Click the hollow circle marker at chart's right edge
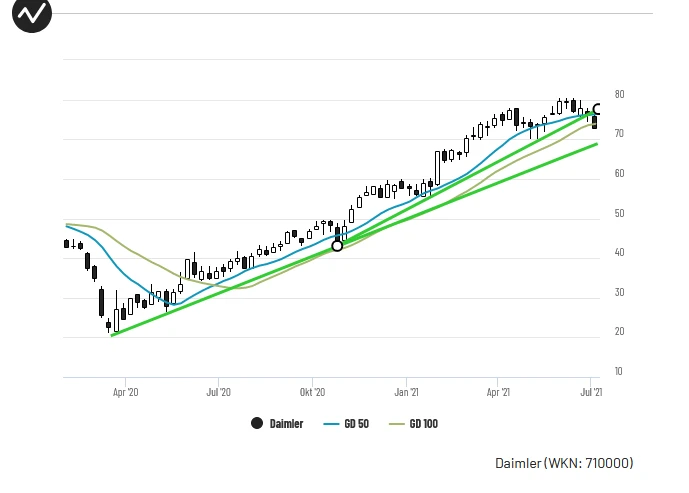689x493 pixels. pyautogui.click(x=598, y=110)
